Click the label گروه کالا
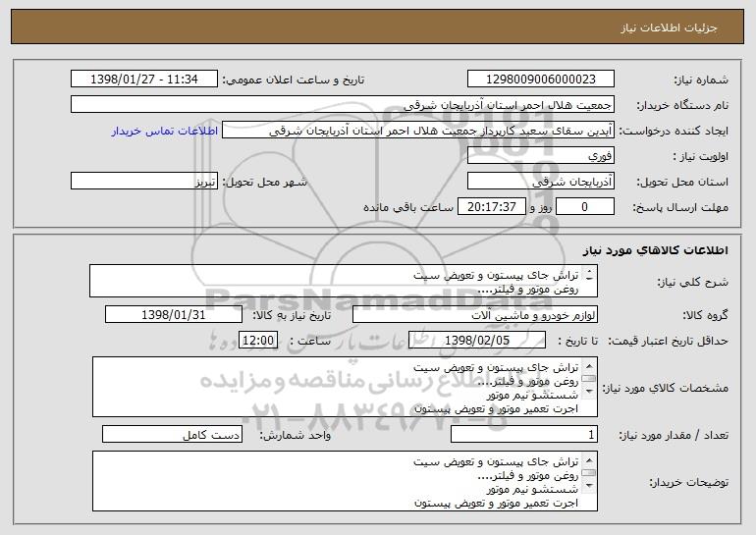Image resolution: width=756 pixels, height=535 pixels. pyautogui.click(x=705, y=315)
